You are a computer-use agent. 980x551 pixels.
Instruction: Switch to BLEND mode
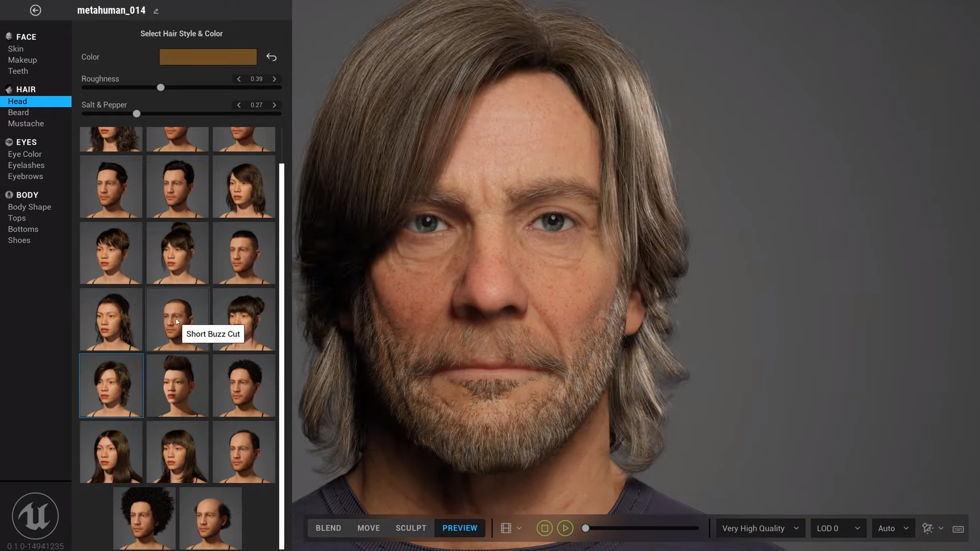coord(328,528)
